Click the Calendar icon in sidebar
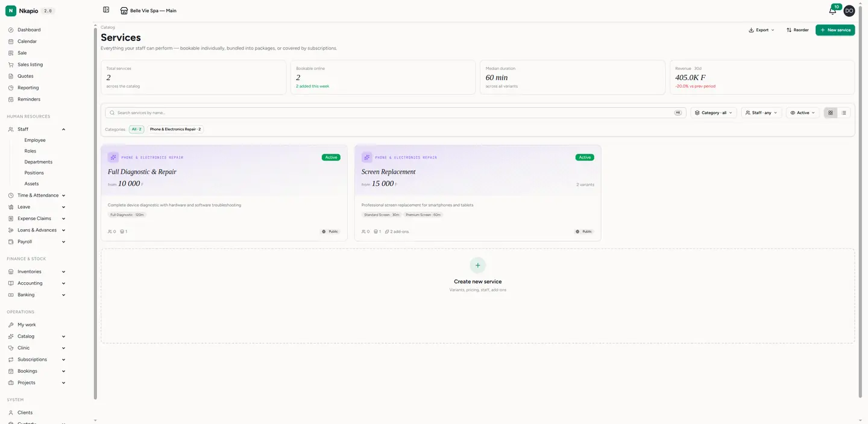Image resolution: width=868 pixels, height=424 pixels. (x=11, y=41)
